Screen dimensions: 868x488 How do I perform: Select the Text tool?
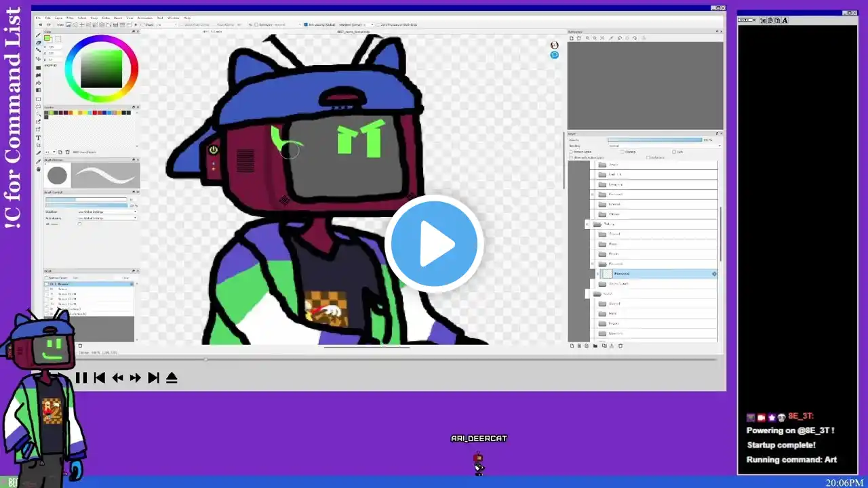coord(39,138)
